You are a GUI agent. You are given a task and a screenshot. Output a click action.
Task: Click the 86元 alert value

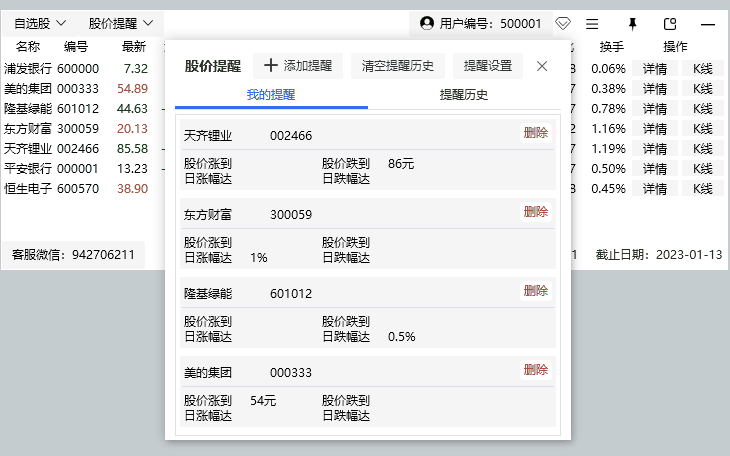(x=401, y=164)
